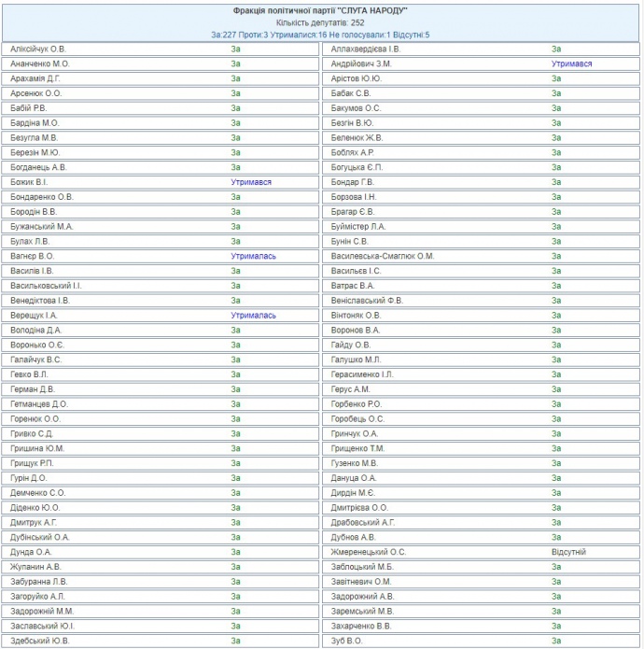The image size is (644, 649).
Task: Click the name Зуб В.О.
Action: point(346,642)
